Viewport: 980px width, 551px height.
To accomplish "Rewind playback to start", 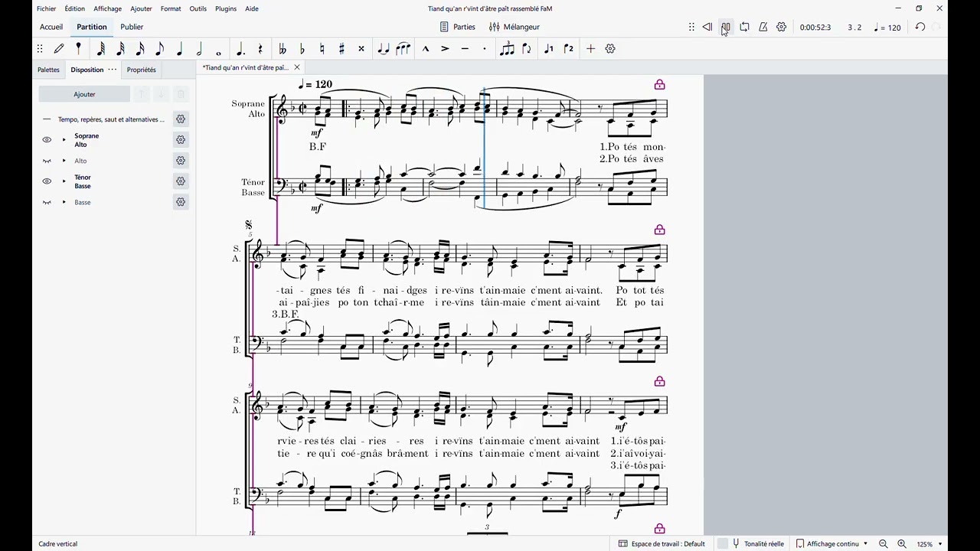I will pyautogui.click(x=707, y=27).
